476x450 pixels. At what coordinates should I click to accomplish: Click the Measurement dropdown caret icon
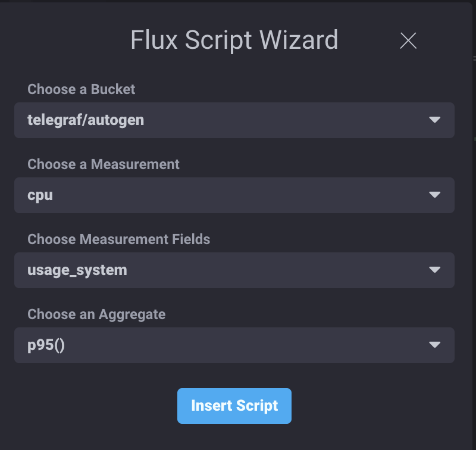434,195
